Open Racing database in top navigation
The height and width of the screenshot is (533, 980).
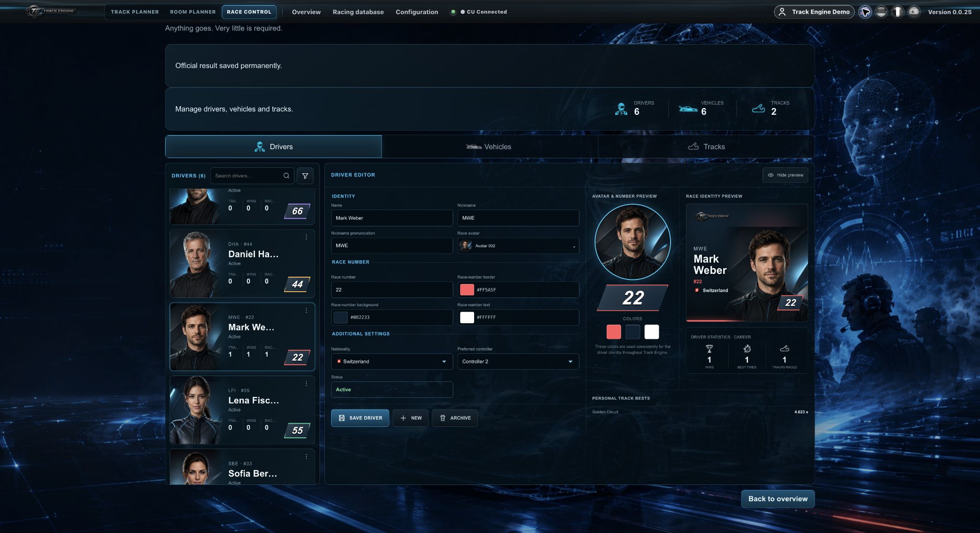pos(358,12)
